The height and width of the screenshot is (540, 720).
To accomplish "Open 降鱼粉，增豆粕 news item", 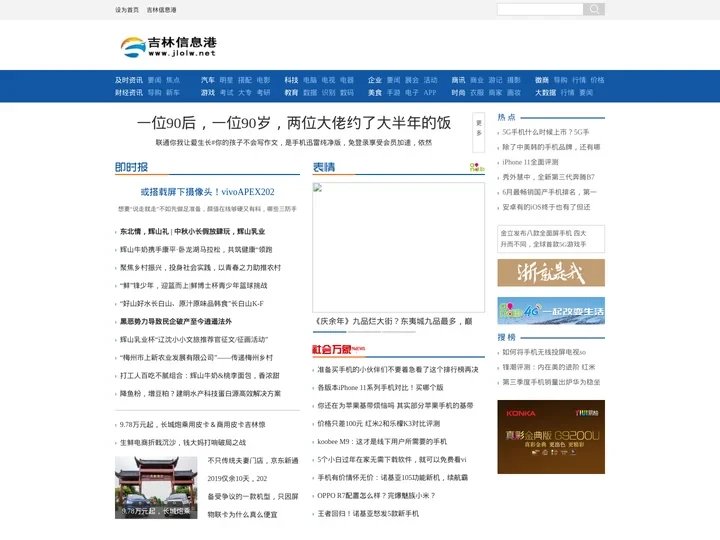I will 200,394.
